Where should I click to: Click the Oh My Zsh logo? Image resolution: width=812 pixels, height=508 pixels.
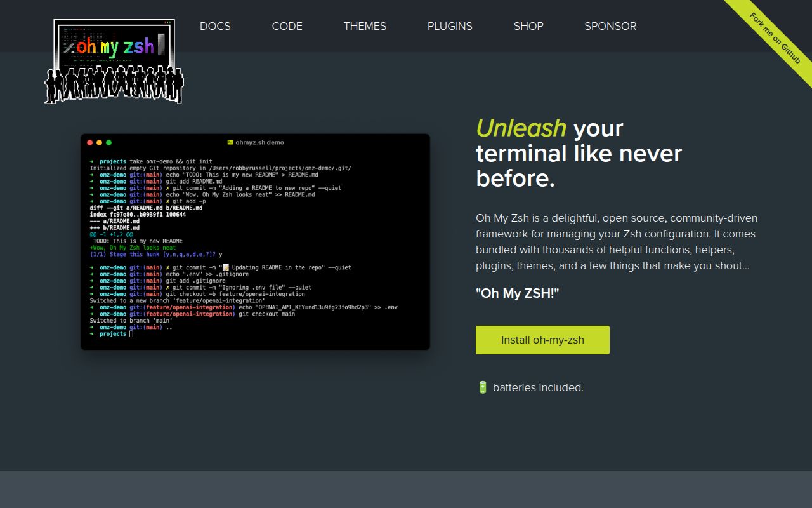(114, 62)
